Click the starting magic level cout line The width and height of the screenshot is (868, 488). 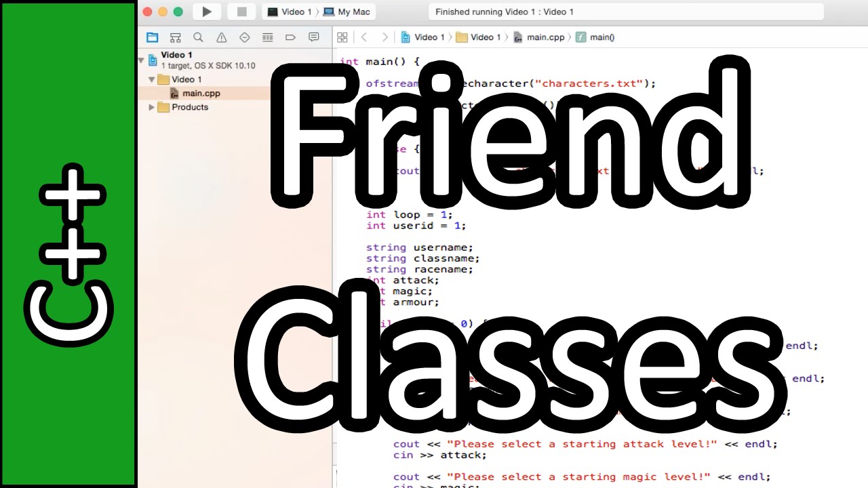click(582, 476)
